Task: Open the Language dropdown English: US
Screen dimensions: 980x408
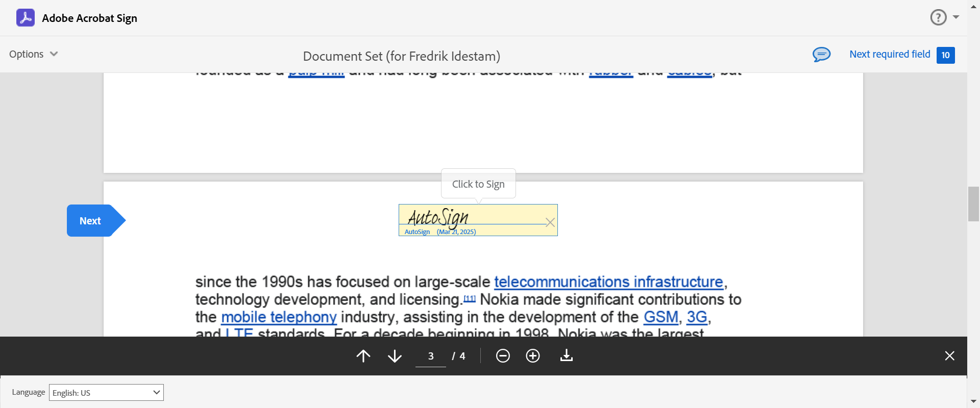Action: tap(106, 392)
